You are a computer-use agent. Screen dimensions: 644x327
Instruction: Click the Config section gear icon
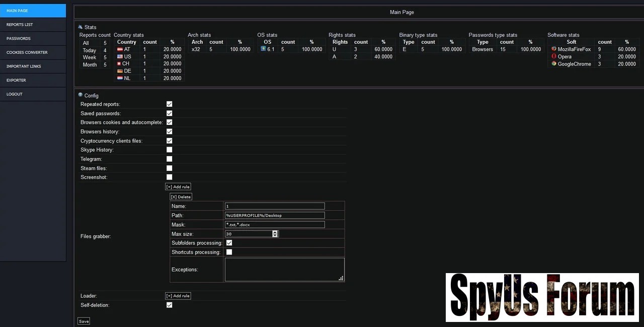pyautogui.click(x=80, y=95)
